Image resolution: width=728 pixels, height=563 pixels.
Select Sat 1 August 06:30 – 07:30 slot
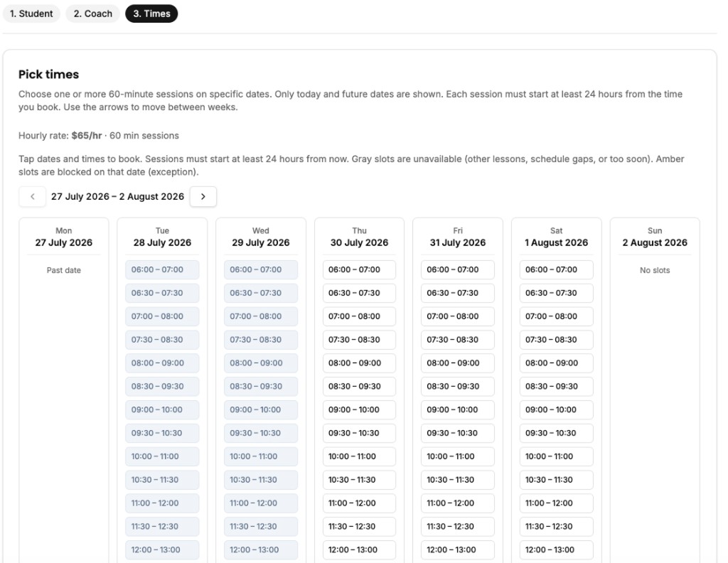[556, 293]
